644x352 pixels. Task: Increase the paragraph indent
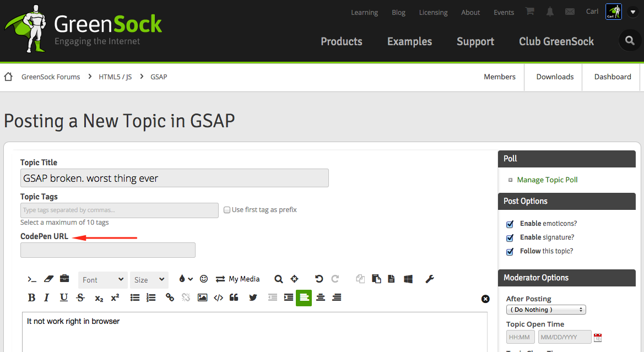pyautogui.click(x=289, y=297)
